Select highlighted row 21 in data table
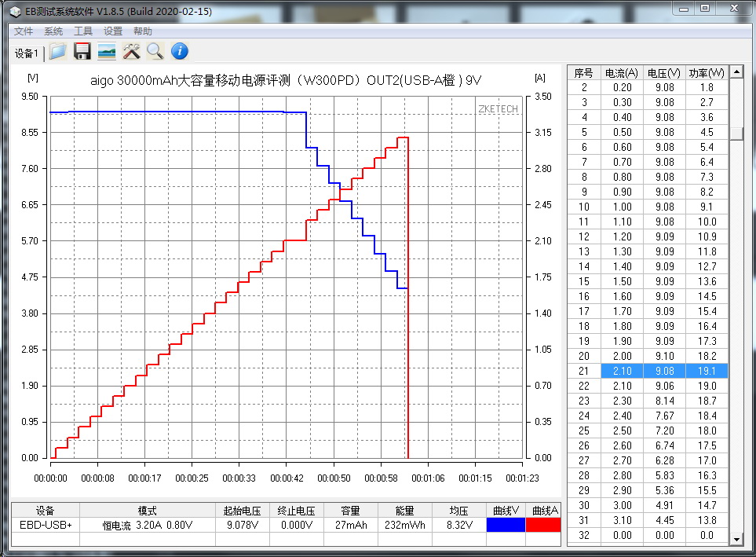The image size is (756, 557). click(x=648, y=371)
